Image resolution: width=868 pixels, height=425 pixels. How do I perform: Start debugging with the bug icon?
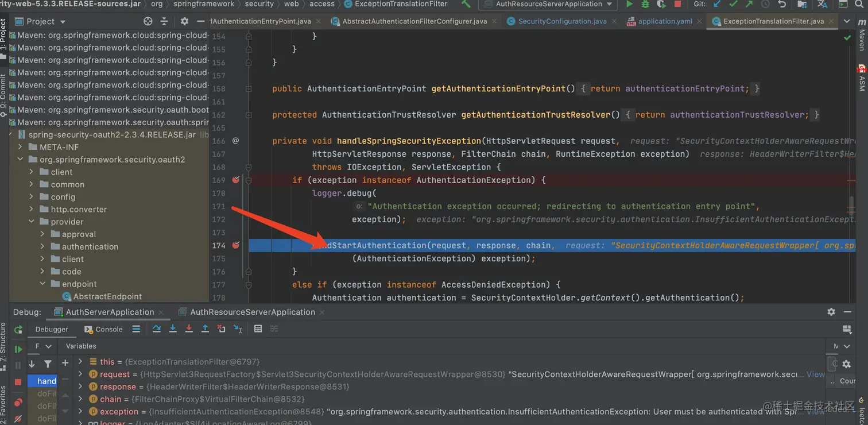coord(645,4)
